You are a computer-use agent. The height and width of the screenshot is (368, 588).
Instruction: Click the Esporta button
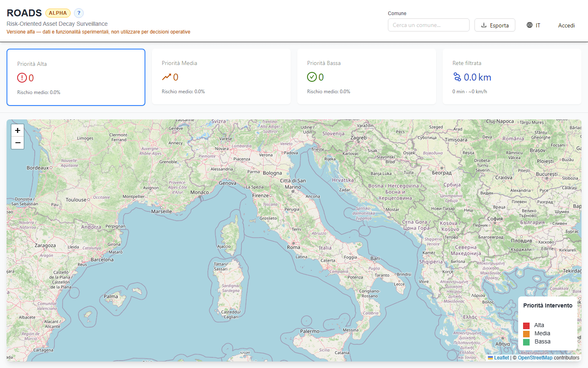click(494, 25)
